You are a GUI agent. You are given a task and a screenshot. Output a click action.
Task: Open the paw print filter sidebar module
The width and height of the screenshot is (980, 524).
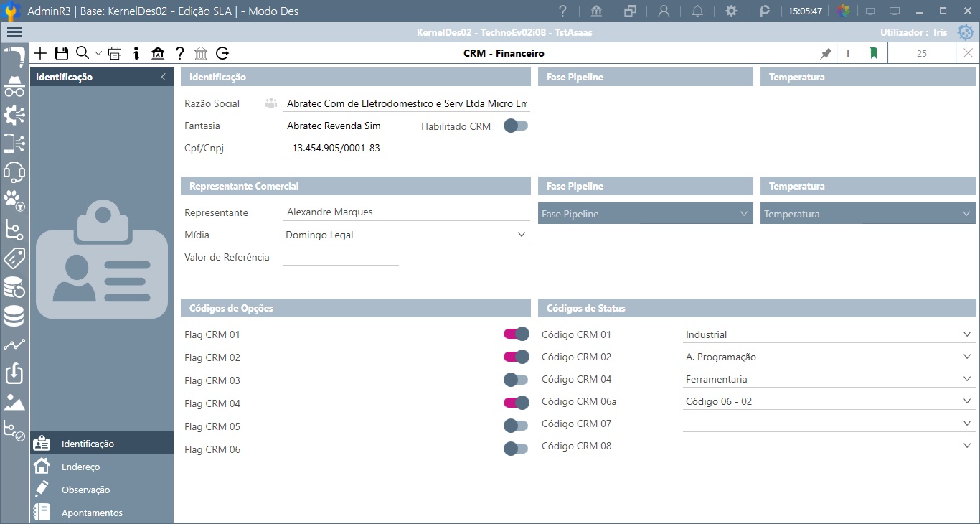point(14,201)
